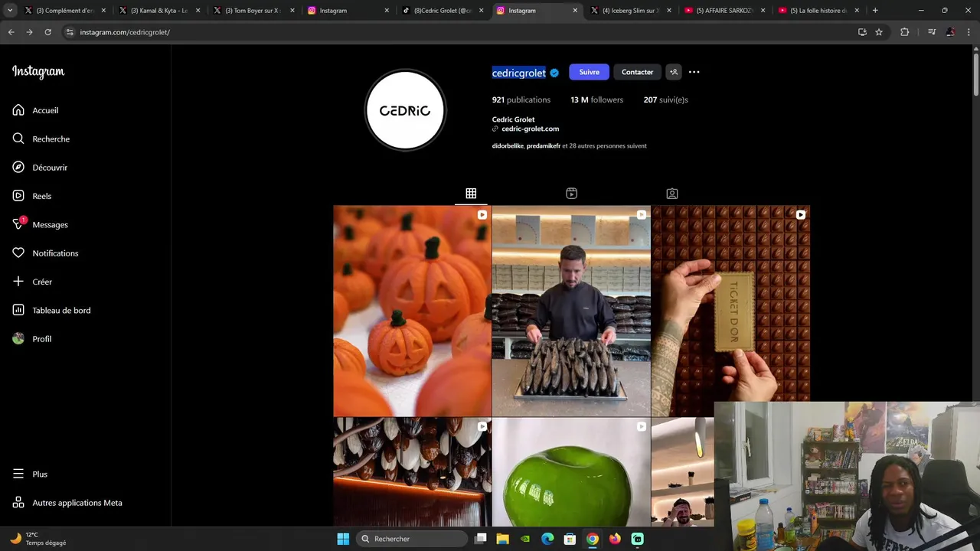Image resolution: width=980 pixels, height=551 pixels.
Task: Click predamikefr mutual follower link
Action: [x=544, y=145]
